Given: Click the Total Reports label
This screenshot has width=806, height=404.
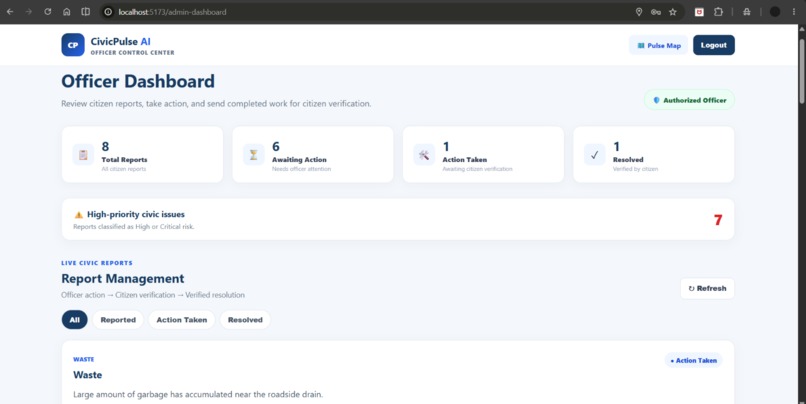Looking at the screenshot, I should pos(124,160).
